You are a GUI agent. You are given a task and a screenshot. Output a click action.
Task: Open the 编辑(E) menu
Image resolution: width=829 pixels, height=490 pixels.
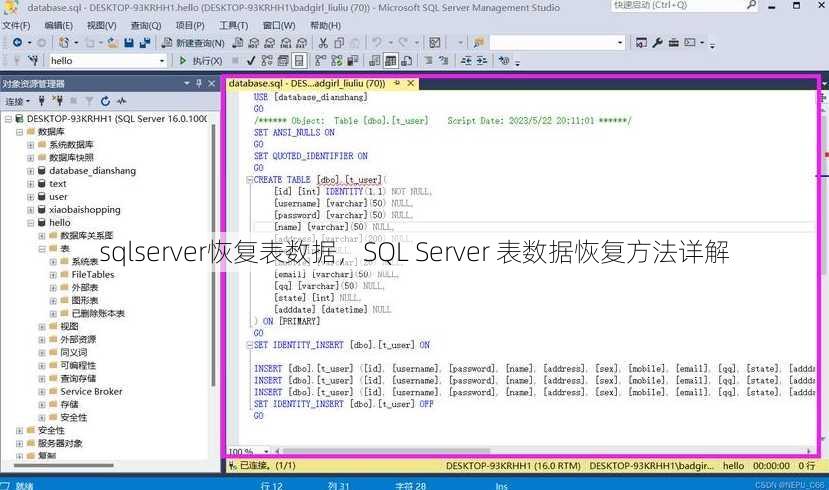click(59, 25)
